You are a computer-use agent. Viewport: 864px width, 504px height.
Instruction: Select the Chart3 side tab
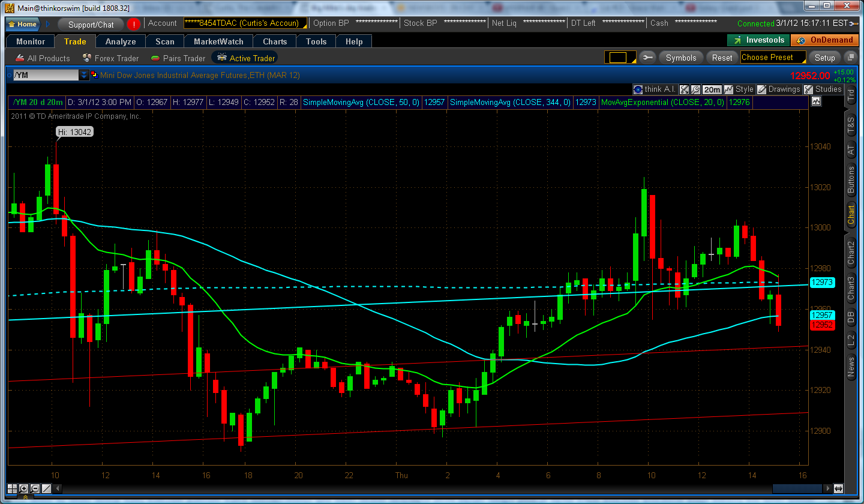coord(851,289)
